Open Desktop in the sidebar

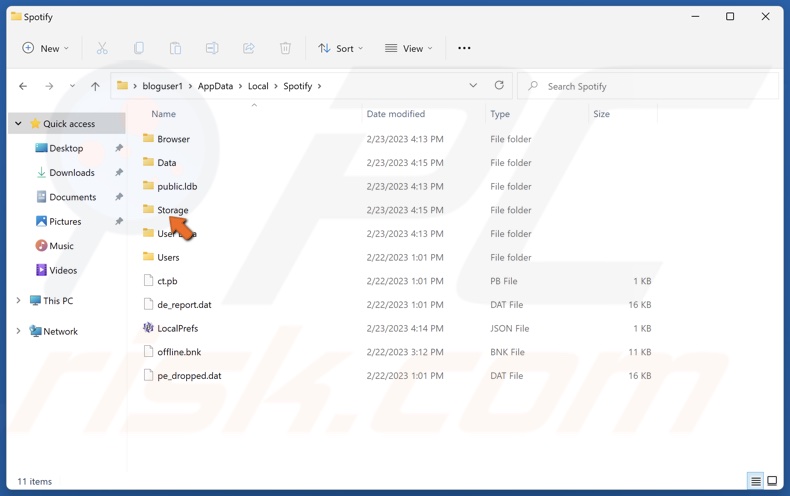pos(66,148)
